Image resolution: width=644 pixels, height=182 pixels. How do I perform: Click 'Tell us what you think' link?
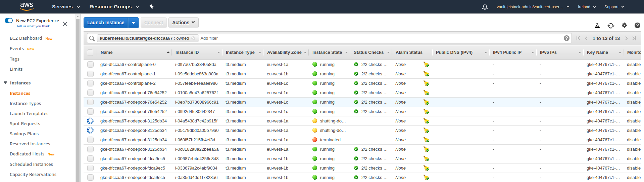point(33,26)
